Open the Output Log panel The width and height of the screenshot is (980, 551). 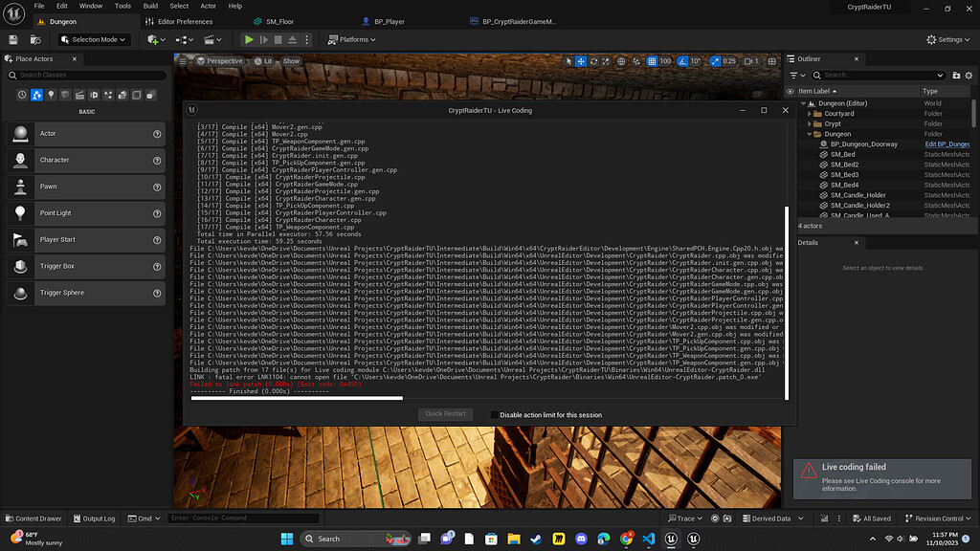[94, 518]
